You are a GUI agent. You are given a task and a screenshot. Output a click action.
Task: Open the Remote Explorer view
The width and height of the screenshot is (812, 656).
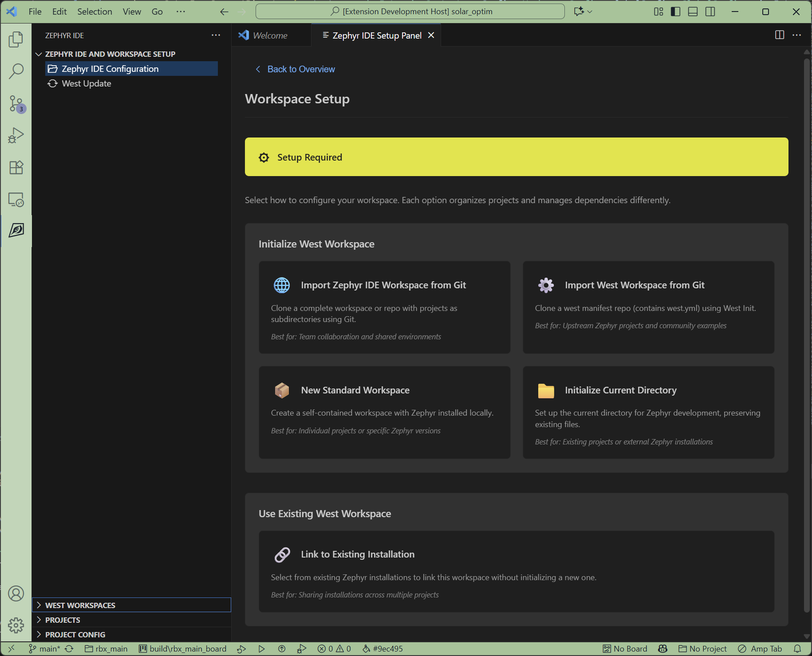16,200
